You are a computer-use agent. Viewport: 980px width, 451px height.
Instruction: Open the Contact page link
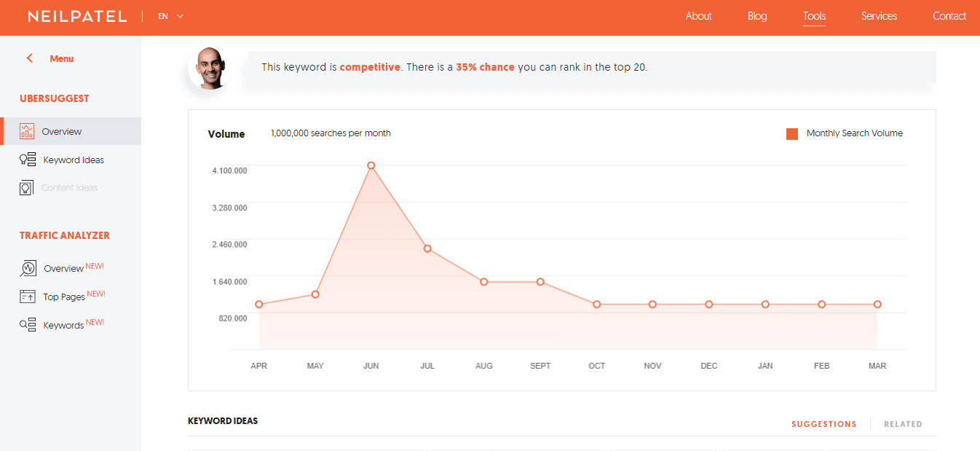coord(949,16)
